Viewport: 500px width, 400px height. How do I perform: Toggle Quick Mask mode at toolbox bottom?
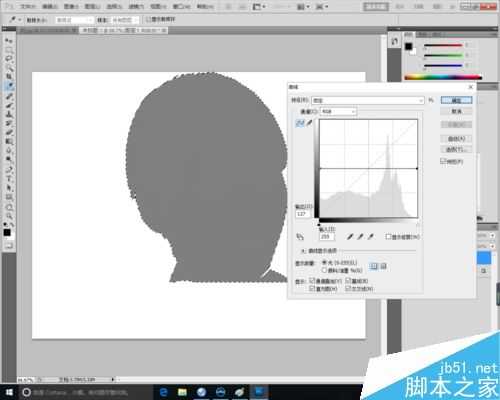point(9,246)
